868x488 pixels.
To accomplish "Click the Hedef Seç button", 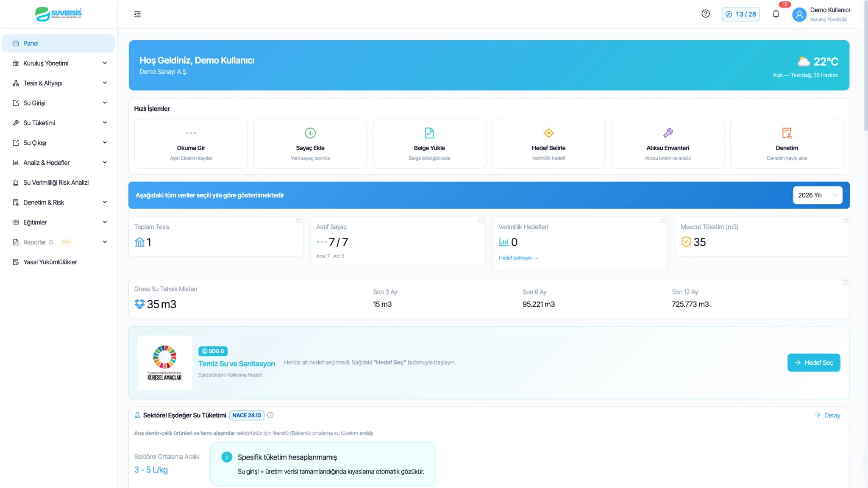I will (814, 363).
